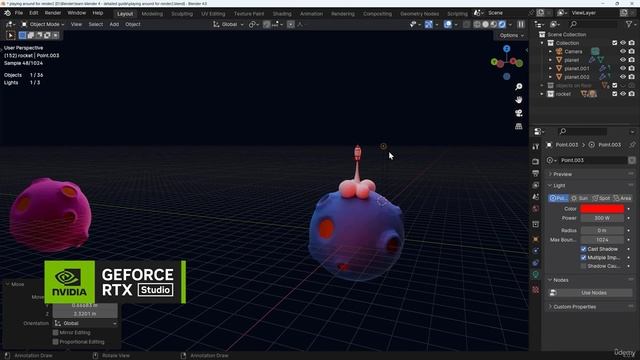This screenshot has height=360, width=640.
Task: Click the red light Color swatch
Action: 602,209
